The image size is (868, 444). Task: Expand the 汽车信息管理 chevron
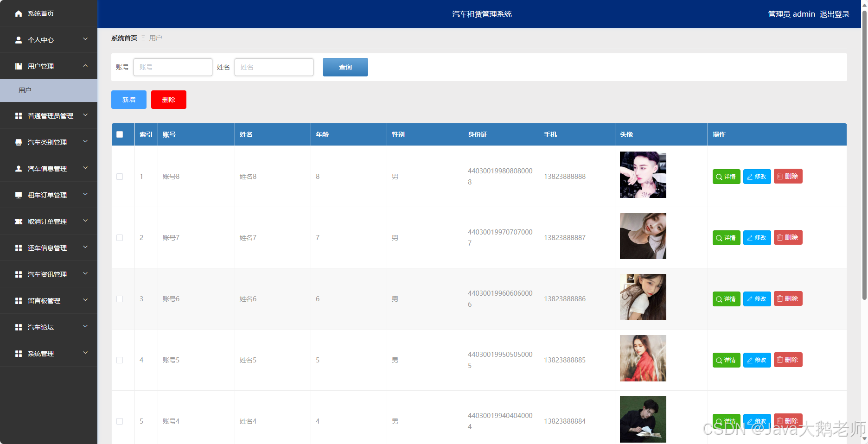point(85,168)
